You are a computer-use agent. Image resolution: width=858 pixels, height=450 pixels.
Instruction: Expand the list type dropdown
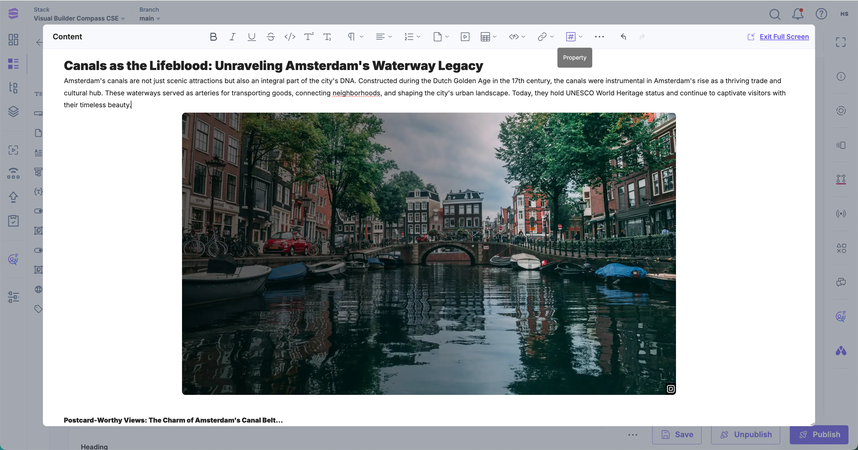coord(412,37)
